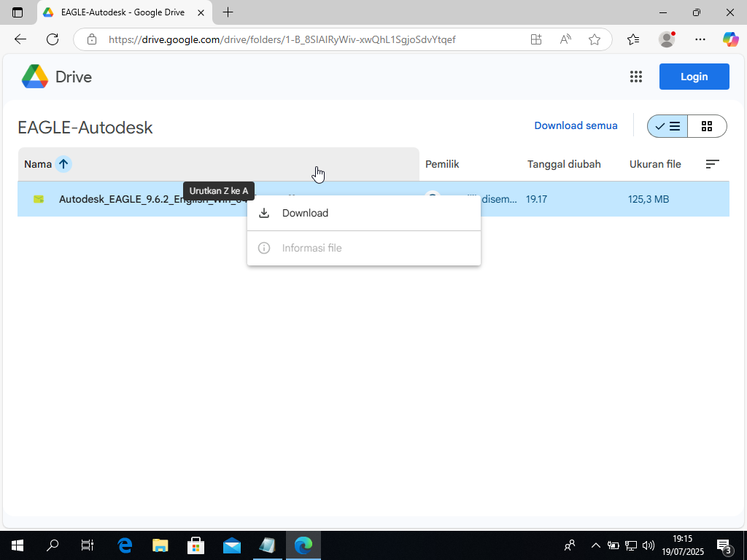Click the blue Login button

click(694, 77)
